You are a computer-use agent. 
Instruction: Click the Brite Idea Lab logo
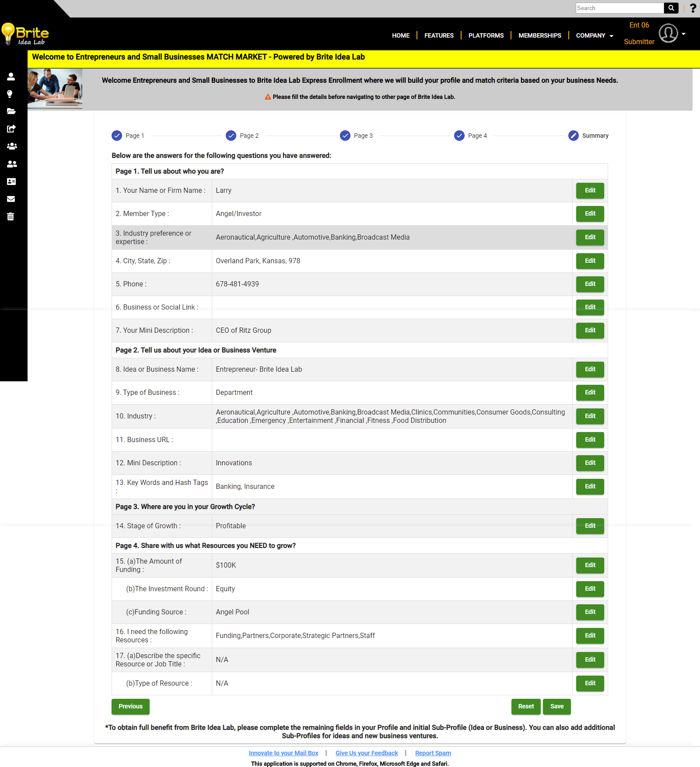click(25, 34)
